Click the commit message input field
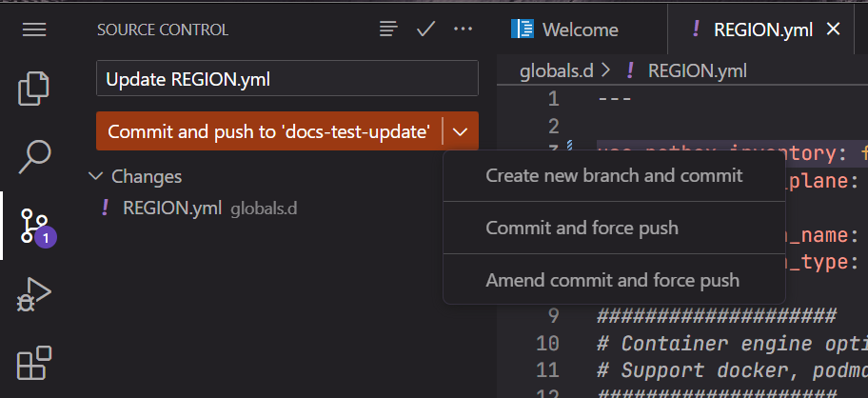Viewport: 868px width, 398px height. (x=286, y=79)
